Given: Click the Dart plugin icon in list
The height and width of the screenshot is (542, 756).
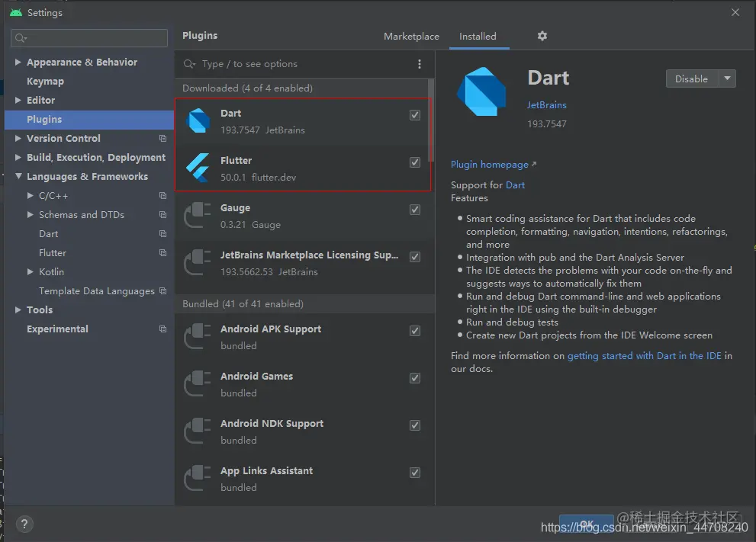Looking at the screenshot, I should 198,120.
